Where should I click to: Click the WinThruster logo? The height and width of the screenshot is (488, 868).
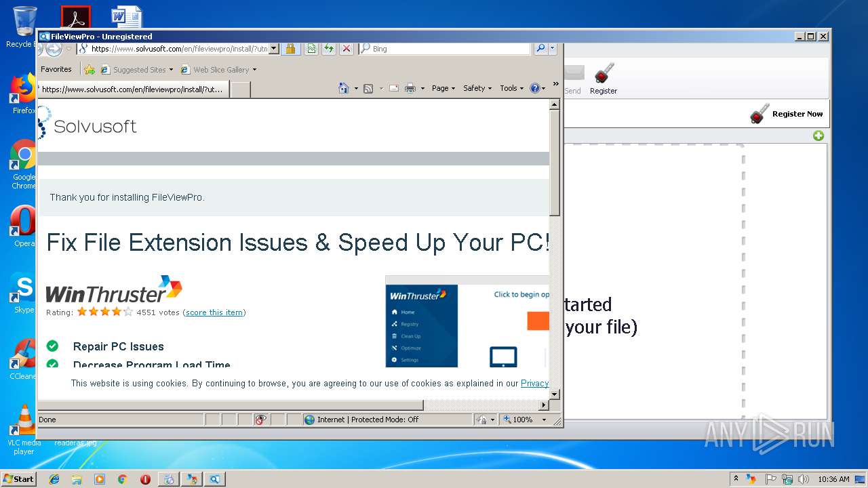tap(114, 289)
